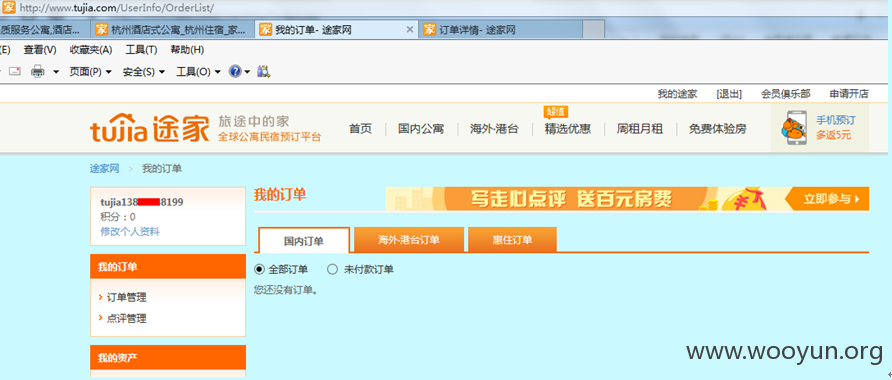Click the 我的资产 sidebar header
Screen dimensions: 892x380
tap(168, 358)
